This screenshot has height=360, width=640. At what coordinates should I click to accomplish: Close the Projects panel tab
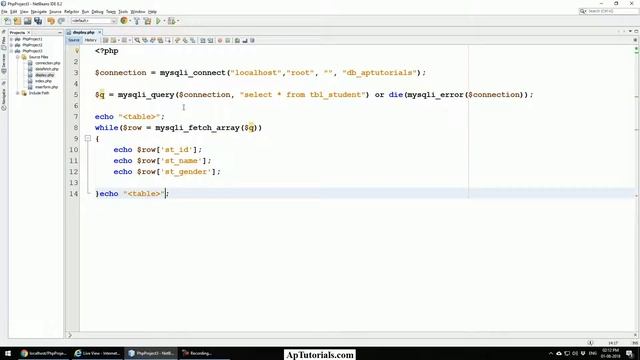[x=29, y=33]
